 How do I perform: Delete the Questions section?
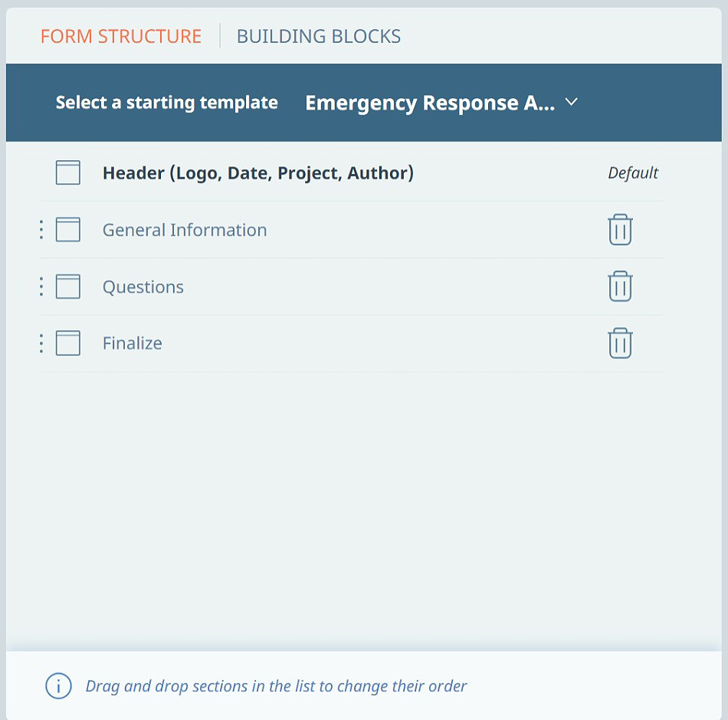point(620,286)
